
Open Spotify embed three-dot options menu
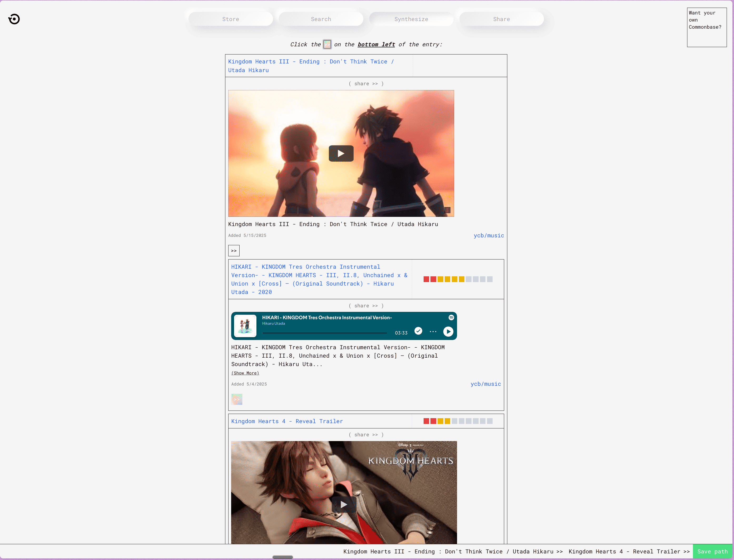point(433,332)
